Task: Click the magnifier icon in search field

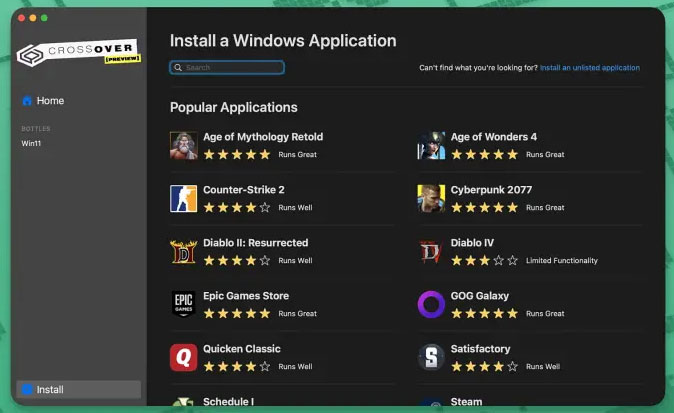Action: (178, 67)
